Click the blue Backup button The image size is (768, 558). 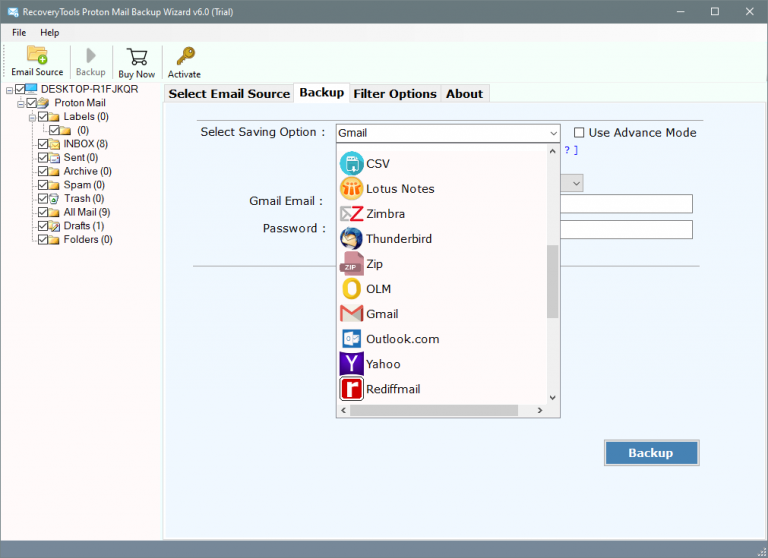click(651, 453)
